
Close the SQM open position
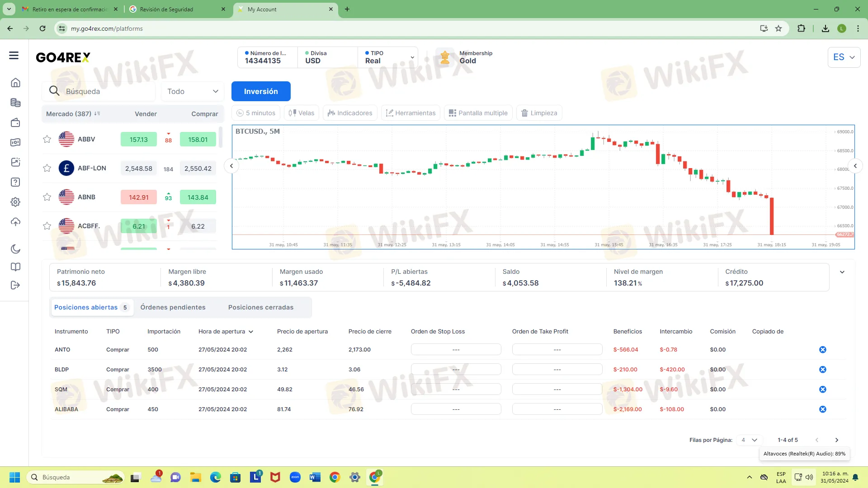(x=823, y=389)
